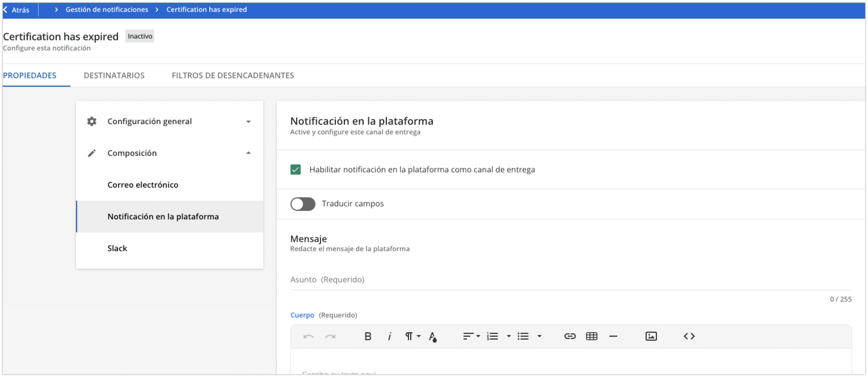868x377 pixels.
Task: Apply italic formatting in the body editor
Action: [x=389, y=336]
